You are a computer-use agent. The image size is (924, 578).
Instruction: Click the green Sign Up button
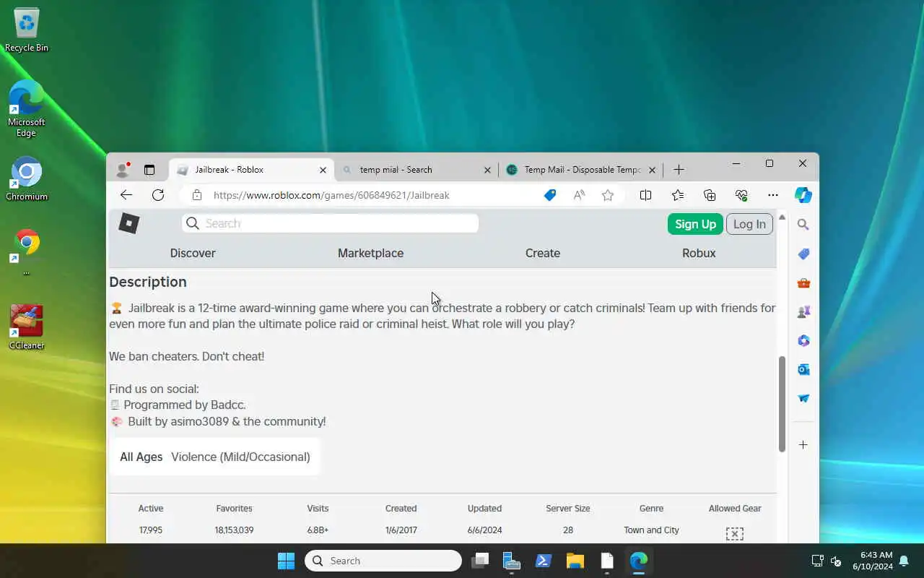tap(695, 224)
